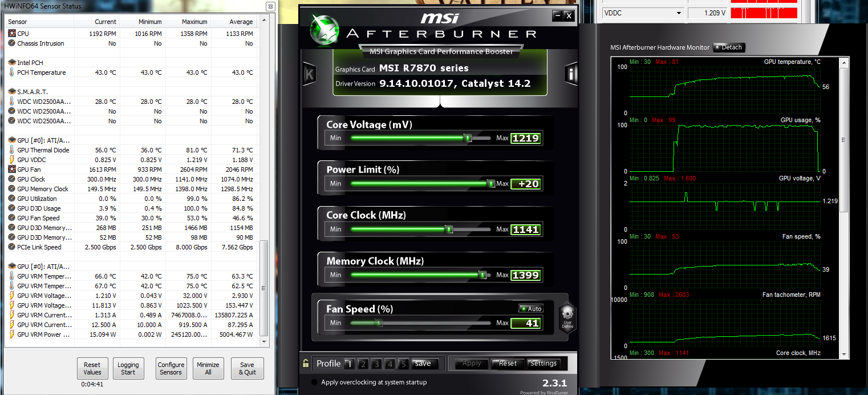Click the Reset Values button

click(92, 368)
